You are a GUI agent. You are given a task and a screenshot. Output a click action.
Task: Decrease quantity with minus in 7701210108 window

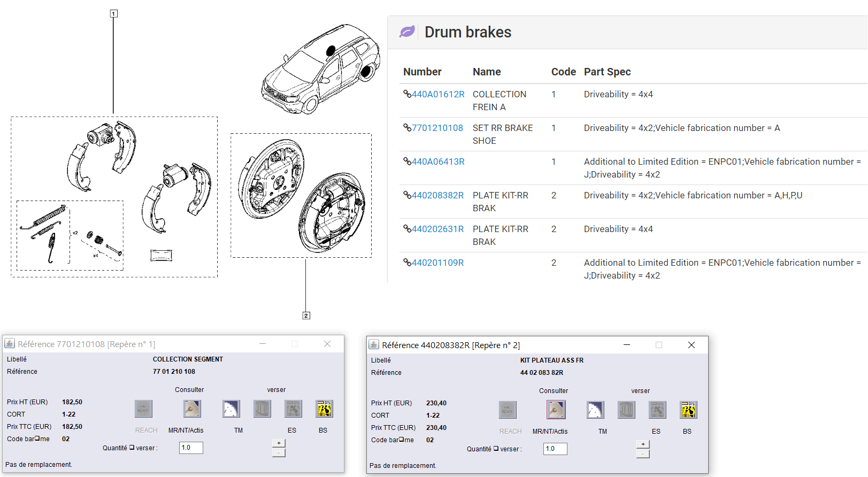pyautogui.click(x=279, y=453)
